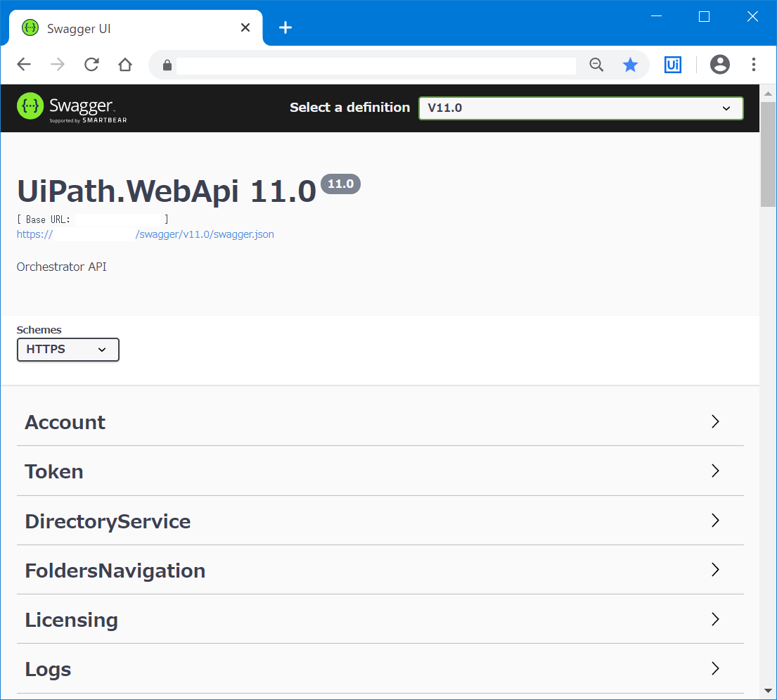The width and height of the screenshot is (777, 700).
Task: Select the Swagger UI tab
Action: pyautogui.click(x=135, y=28)
